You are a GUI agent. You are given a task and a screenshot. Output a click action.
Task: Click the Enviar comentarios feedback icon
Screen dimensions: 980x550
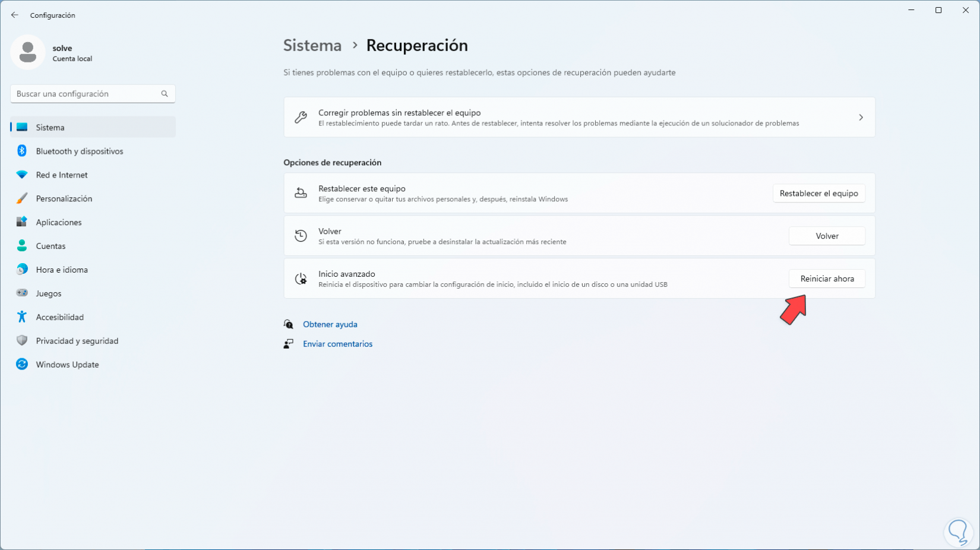pos(289,344)
